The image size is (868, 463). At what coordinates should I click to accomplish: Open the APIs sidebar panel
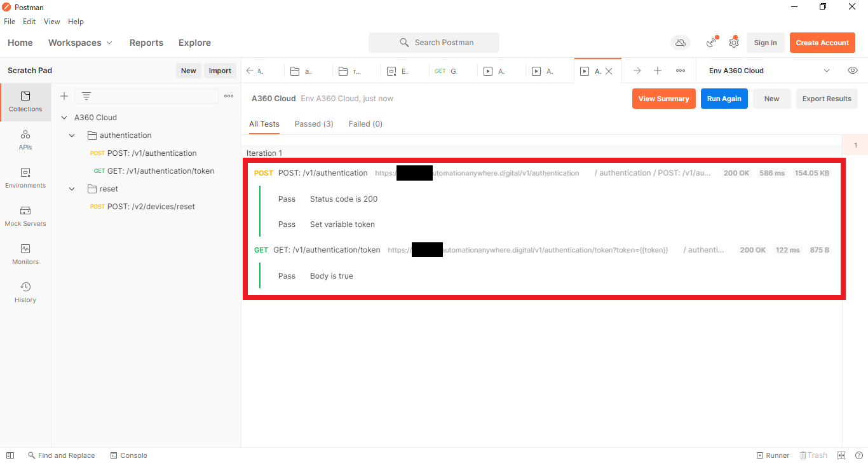pos(25,140)
